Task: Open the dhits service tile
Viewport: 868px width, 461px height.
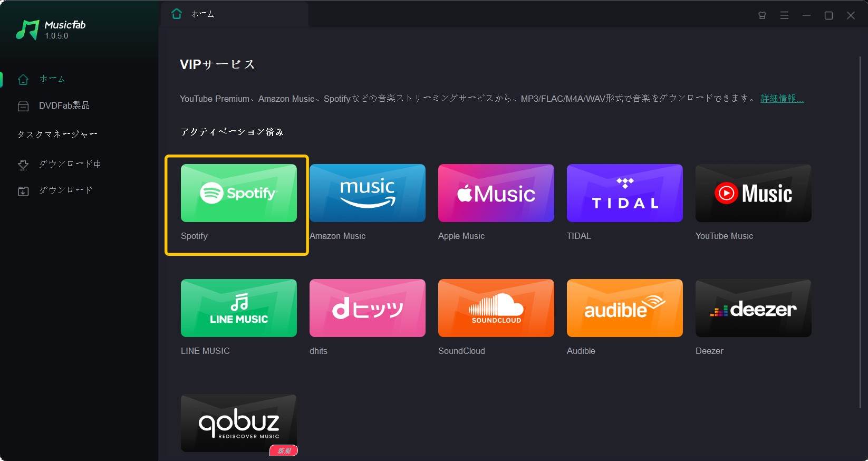Action: pos(367,308)
